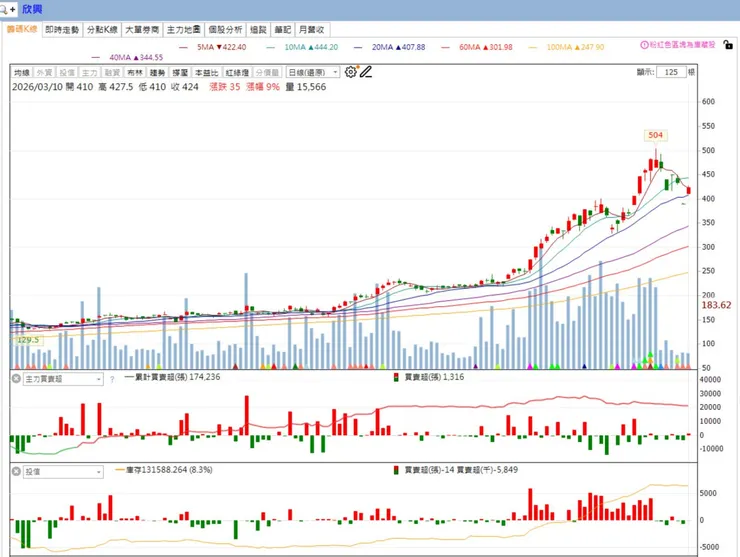
Task: Toggle the 投信 overlay button in toolbar
Action: (67, 72)
